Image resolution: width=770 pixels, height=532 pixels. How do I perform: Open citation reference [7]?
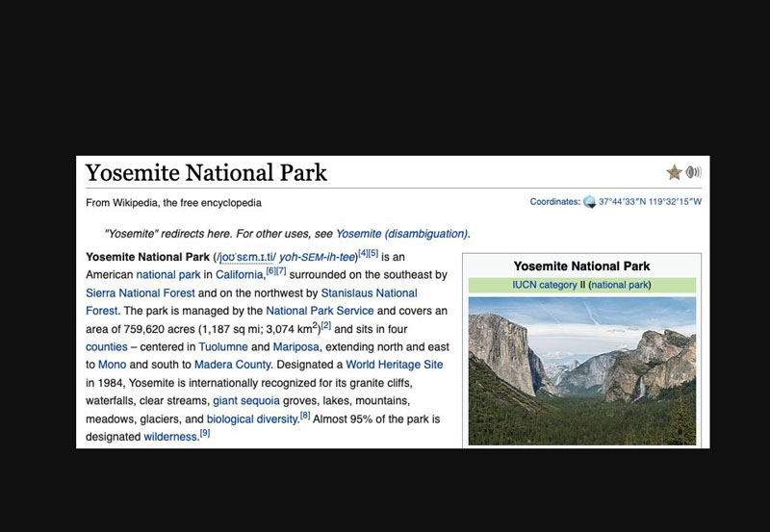click(x=281, y=271)
